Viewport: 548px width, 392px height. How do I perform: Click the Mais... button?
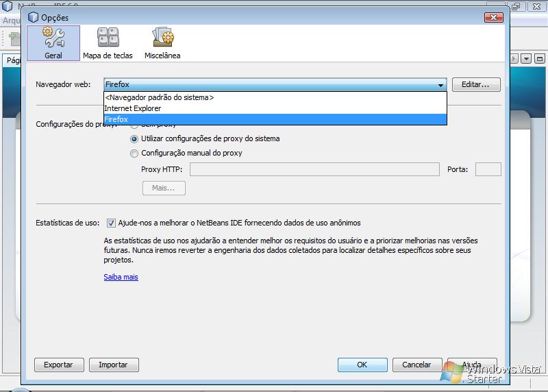point(164,188)
